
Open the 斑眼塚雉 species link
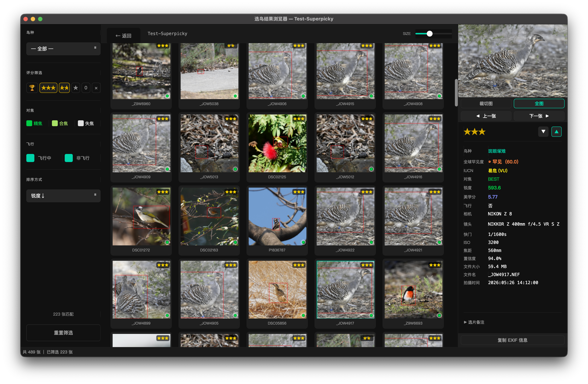(497, 151)
